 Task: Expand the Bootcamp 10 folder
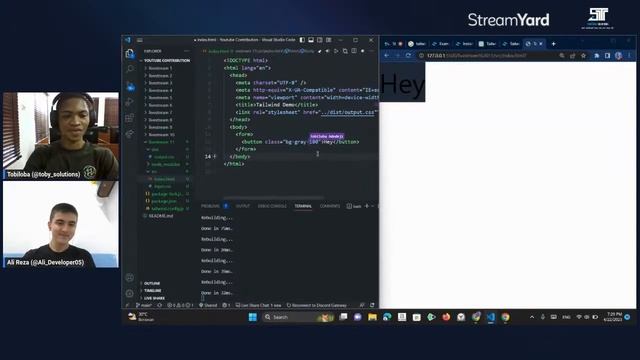pyautogui.click(x=161, y=134)
